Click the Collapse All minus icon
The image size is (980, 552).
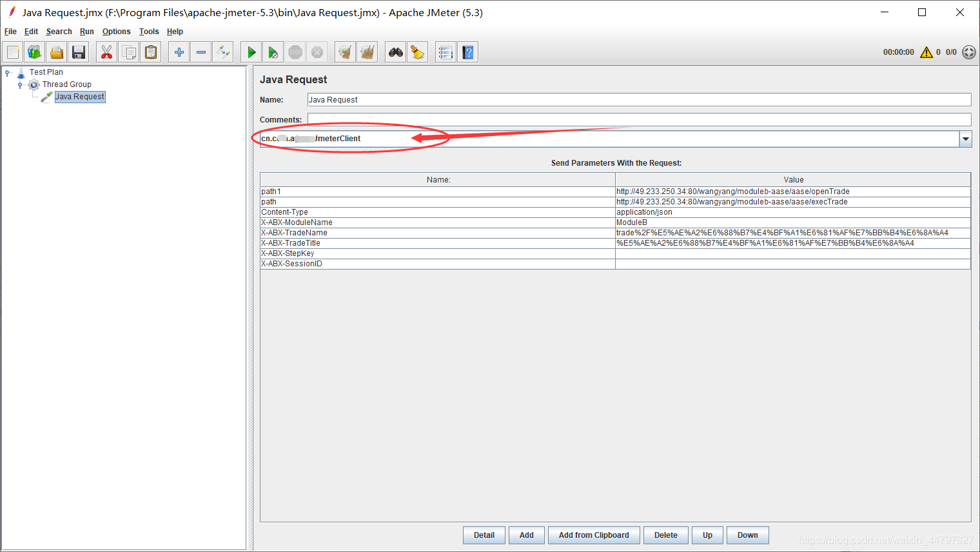pyautogui.click(x=201, y=52)
